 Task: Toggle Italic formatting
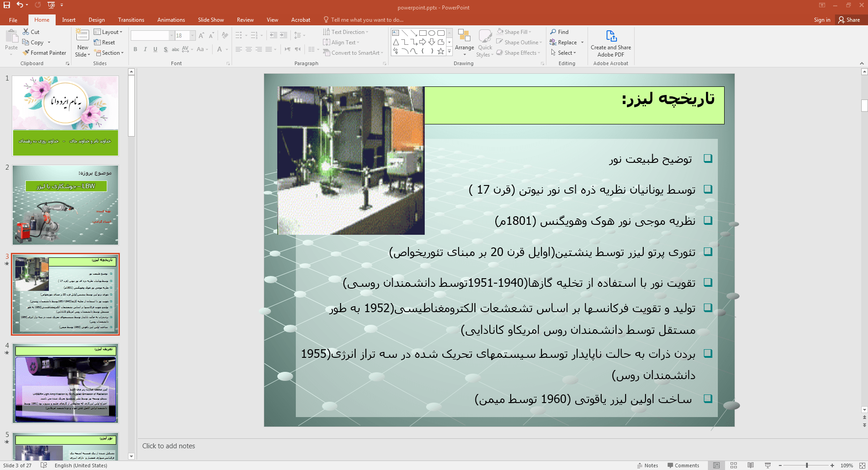145,49
